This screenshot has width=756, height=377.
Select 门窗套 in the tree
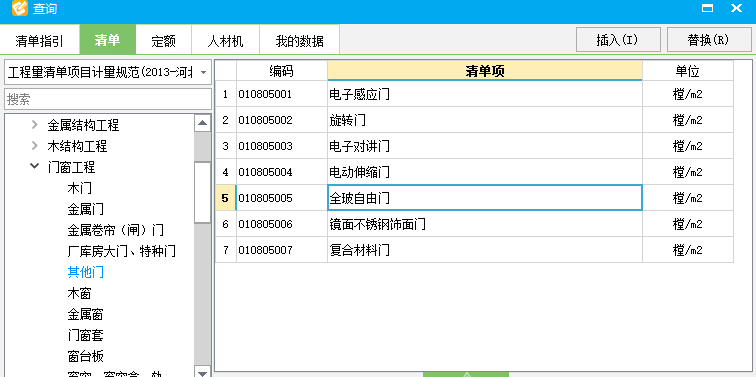(x=85, y=335)
